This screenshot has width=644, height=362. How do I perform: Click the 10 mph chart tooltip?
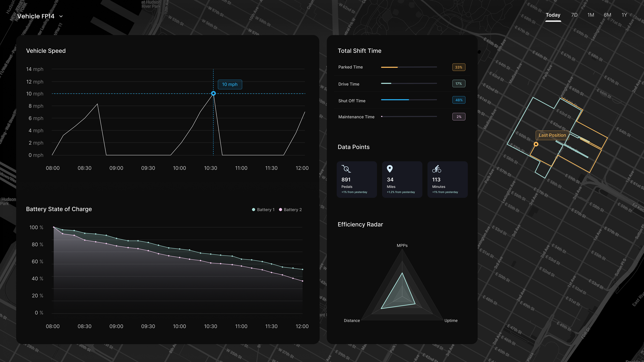coord(229,84)
